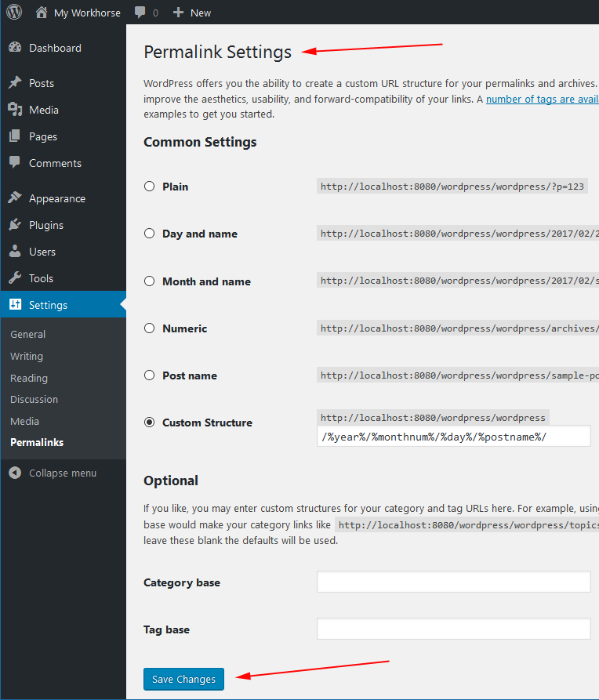Screen dimensions: 599x700
Task: Open Reading settings submenu
Action: click(x=29, y=378)
